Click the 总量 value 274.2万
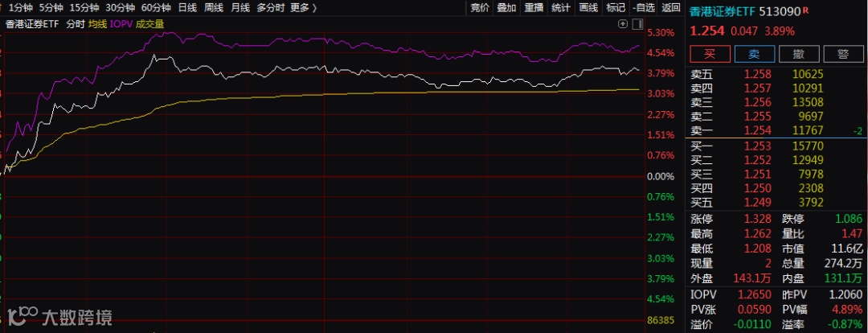The height and width of the screenshot is (333, 868). [845, 264]
